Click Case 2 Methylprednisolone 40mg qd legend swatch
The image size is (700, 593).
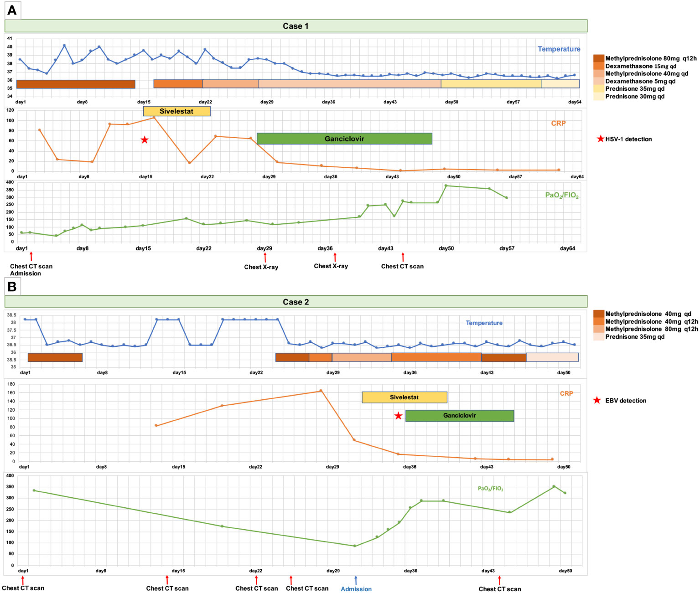pos(599,314)
